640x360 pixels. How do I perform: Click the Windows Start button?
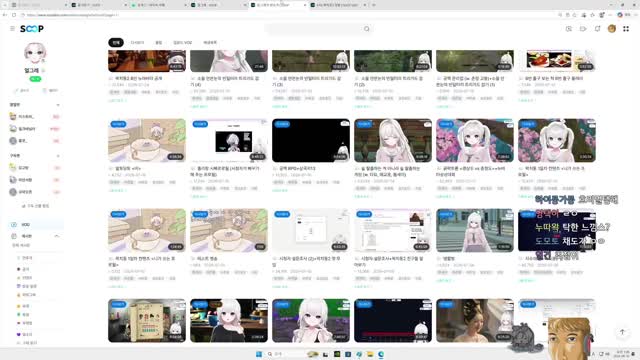tap(259, 354)
